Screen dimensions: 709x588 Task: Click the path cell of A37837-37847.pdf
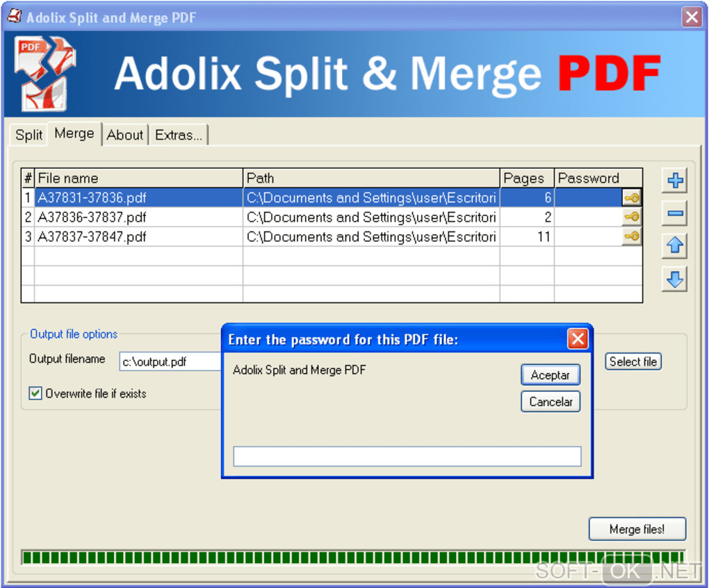(371, 236)
